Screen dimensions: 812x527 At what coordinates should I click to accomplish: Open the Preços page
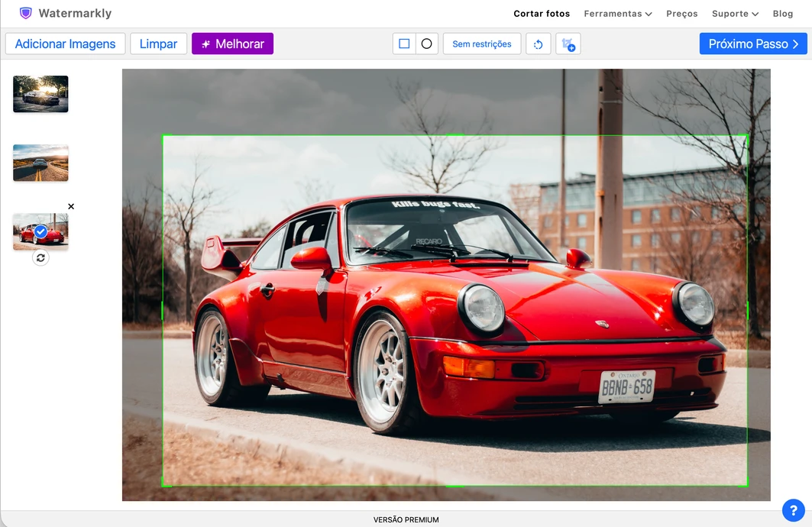(681, 14)
